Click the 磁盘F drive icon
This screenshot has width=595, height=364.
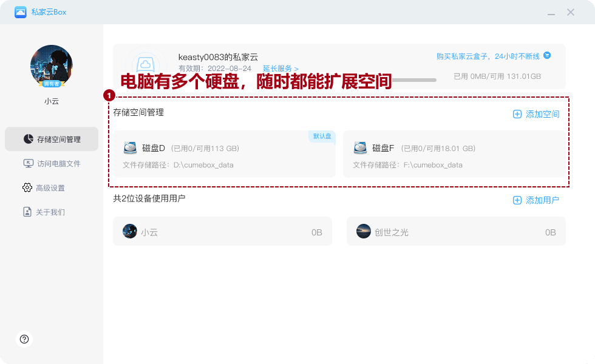[360, 148]
